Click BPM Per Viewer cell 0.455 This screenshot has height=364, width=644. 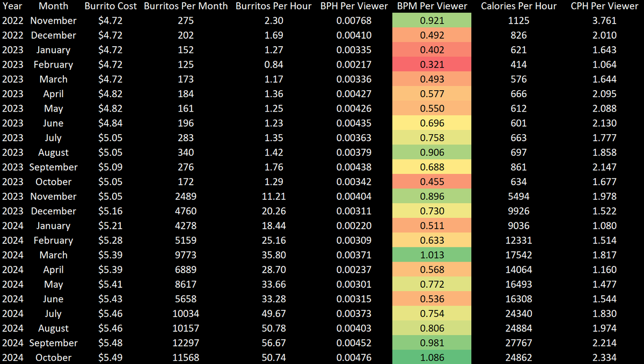[432, 182]
